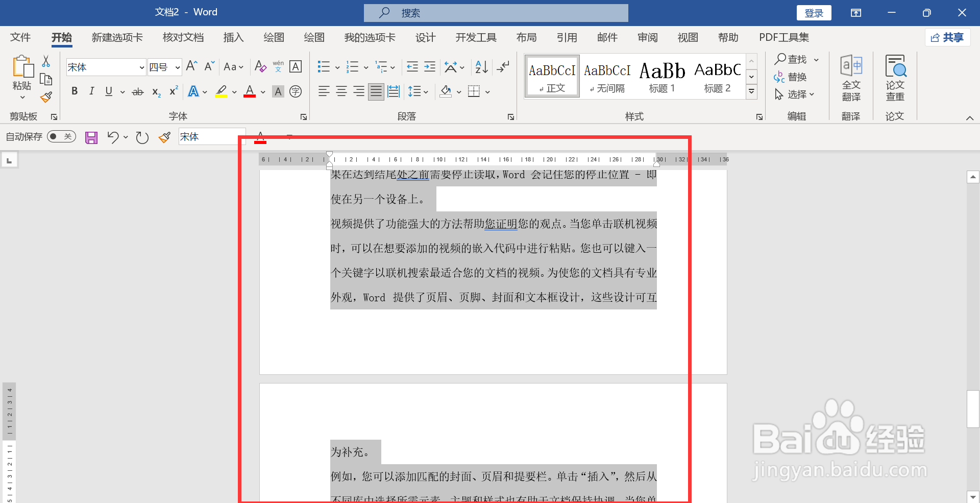Open the Change Case (Aa) dropdown
Screen dimensions: 980x503
(x=233, y=67)
